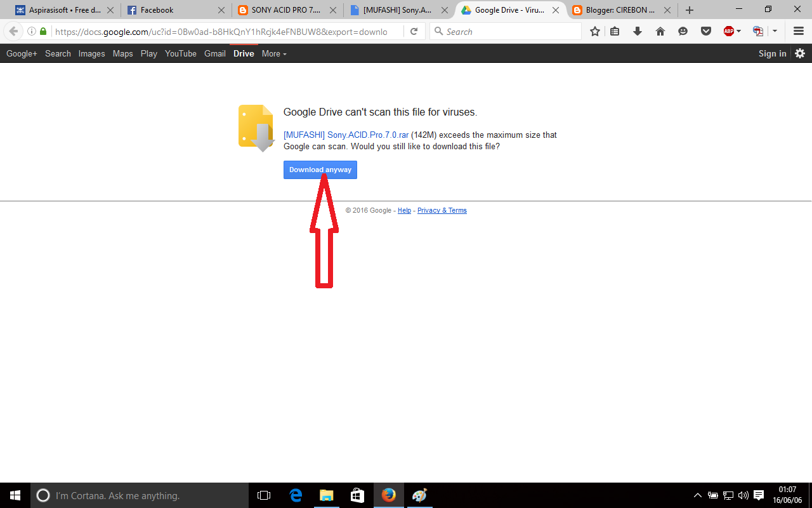Open Task View on taskbar
Image resolution: width=812 pixels, height=508 pixels.
[264, 495]
